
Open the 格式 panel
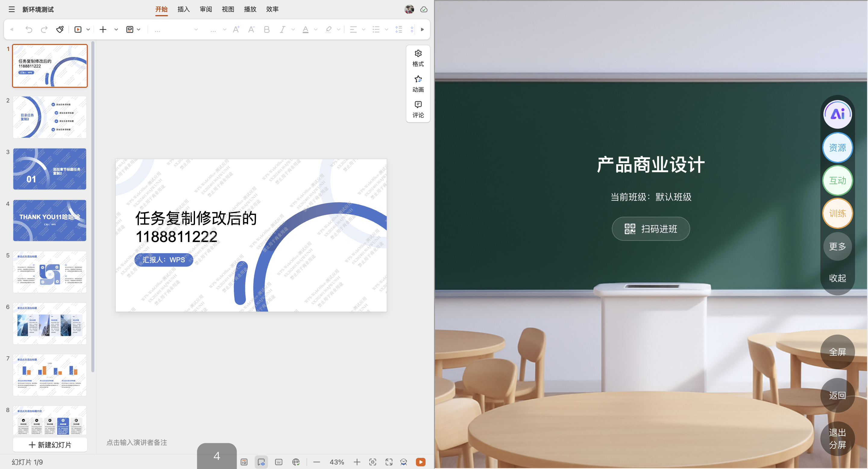[418, 58]
